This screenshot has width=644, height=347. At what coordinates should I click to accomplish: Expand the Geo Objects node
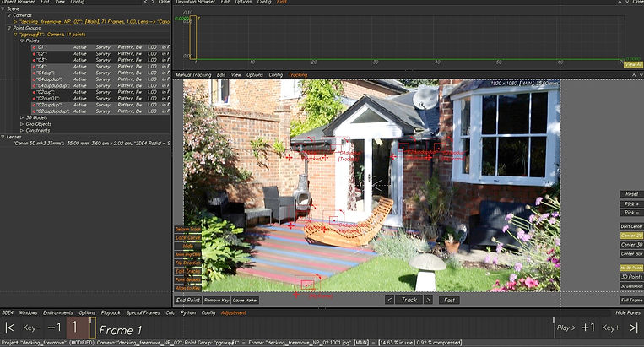click(22, 124)
